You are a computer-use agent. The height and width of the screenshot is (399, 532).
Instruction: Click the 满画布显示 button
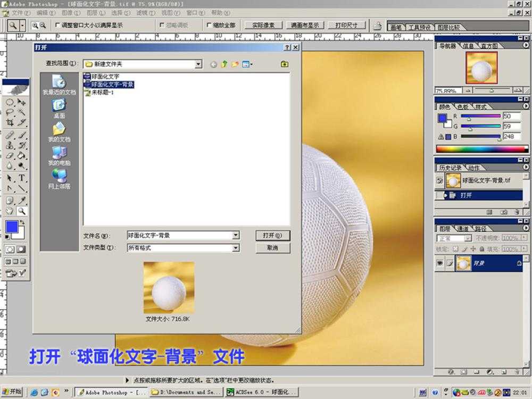[x=305, y=25]
